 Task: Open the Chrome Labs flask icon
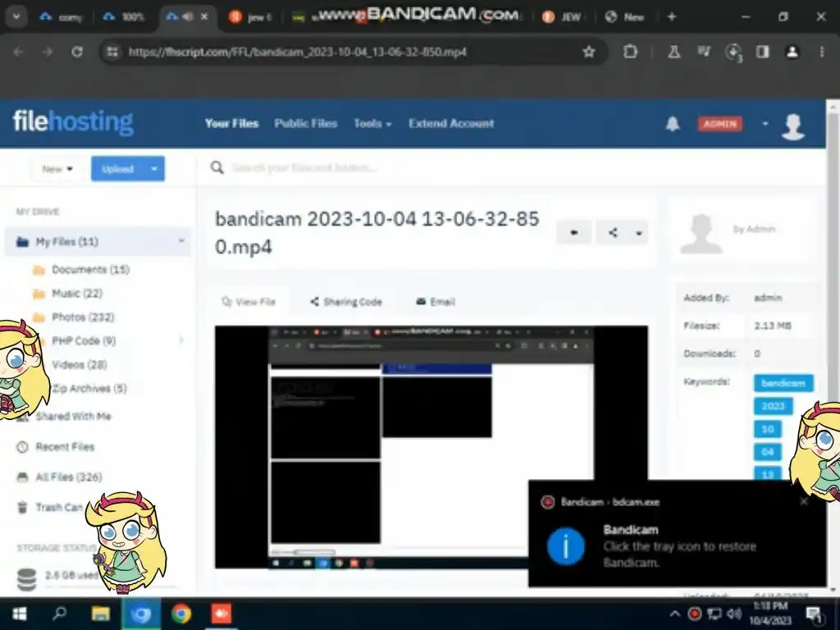tap(674, 52)
